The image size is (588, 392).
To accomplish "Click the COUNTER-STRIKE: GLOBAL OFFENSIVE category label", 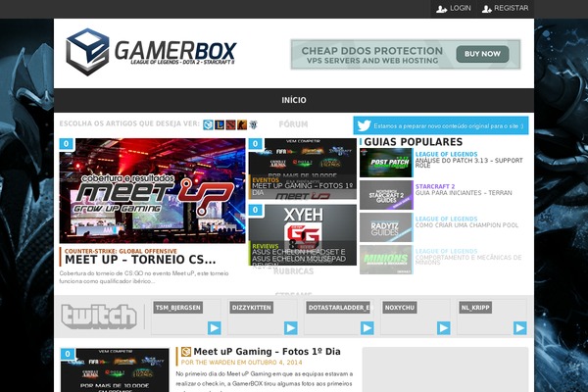I will pyautogui.click(x=121, y=251).
